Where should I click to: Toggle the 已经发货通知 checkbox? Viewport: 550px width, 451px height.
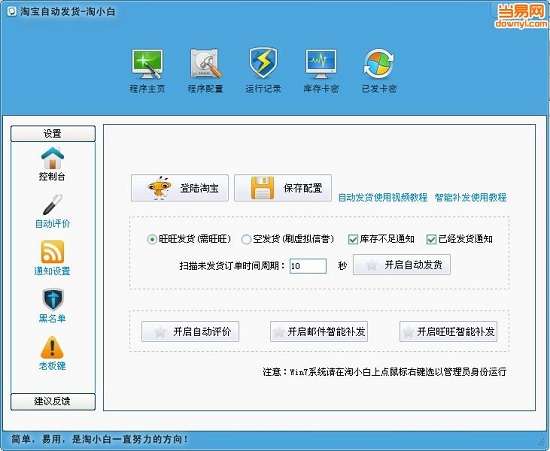[x=431, y=240]
